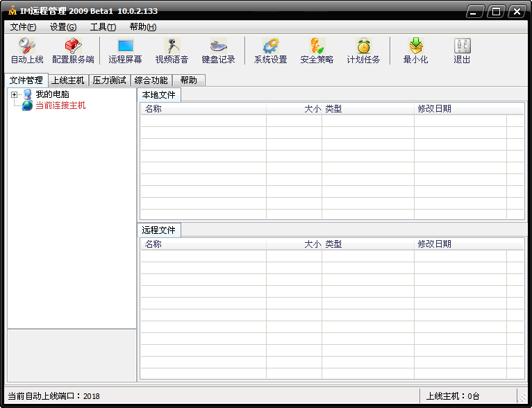Open the 文件(F) menu

[23, 27]
